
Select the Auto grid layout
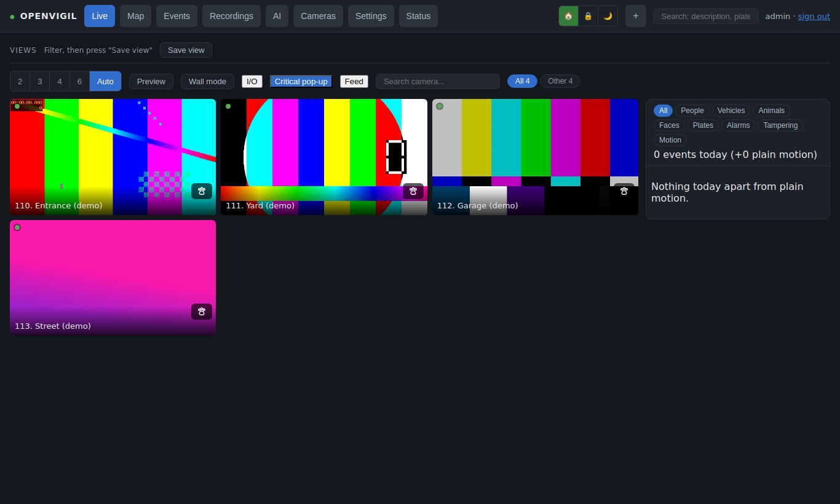tap(105, 81)
